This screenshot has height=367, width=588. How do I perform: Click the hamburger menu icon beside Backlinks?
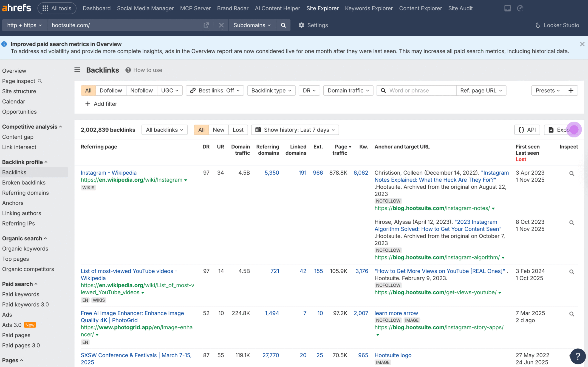pos(77,70)
